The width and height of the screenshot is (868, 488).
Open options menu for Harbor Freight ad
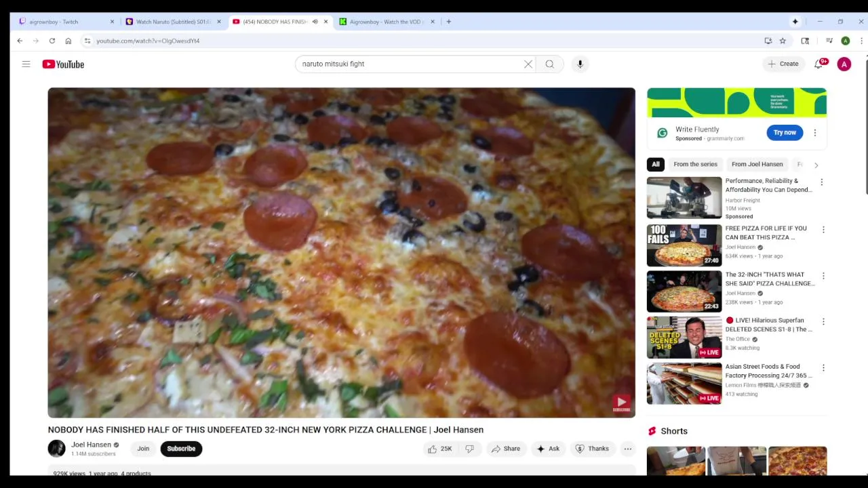822,182
